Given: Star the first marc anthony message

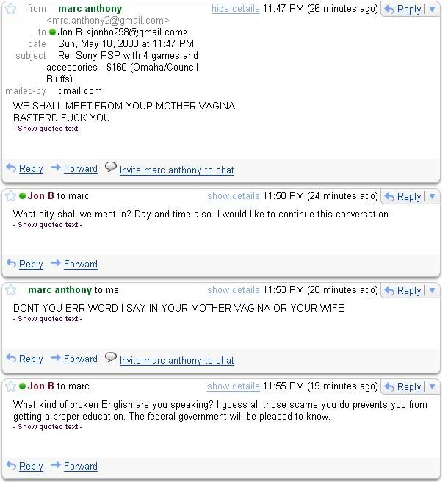Looking at the screenshot, I should click(x=11, y=9).
